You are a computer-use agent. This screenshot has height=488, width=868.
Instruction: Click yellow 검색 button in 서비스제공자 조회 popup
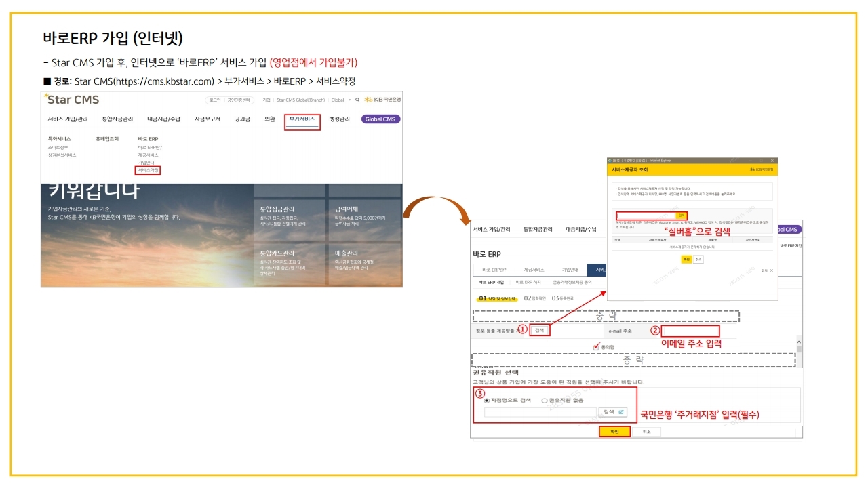point(682,216)
